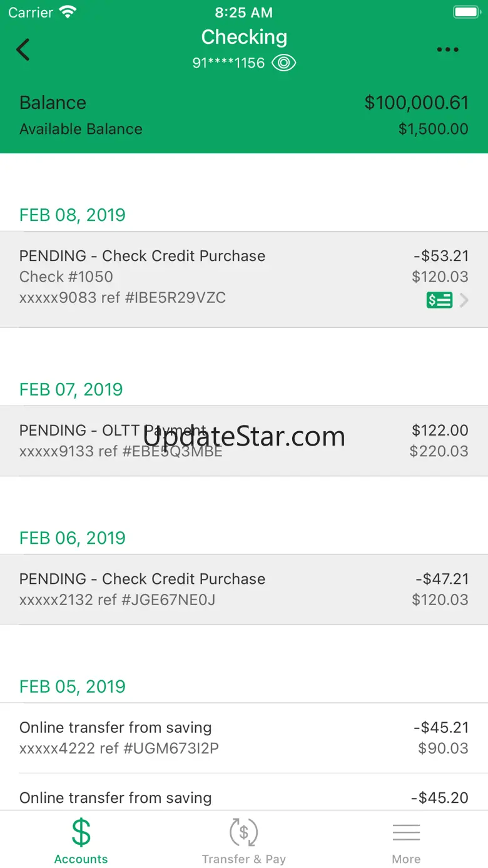Viewport: 488px width, 868px height.
Task: Open the Accounts dollar sign tab
Action: (81, 840)
